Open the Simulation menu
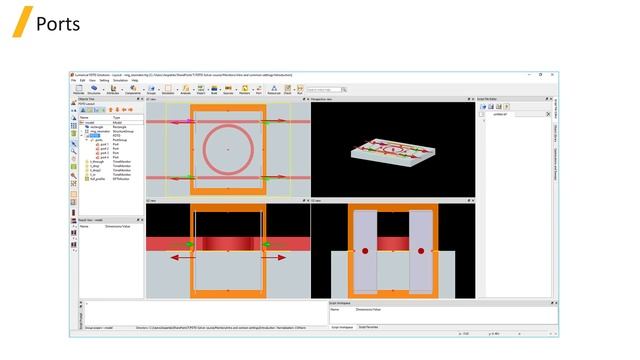 [x=120, y=80]
